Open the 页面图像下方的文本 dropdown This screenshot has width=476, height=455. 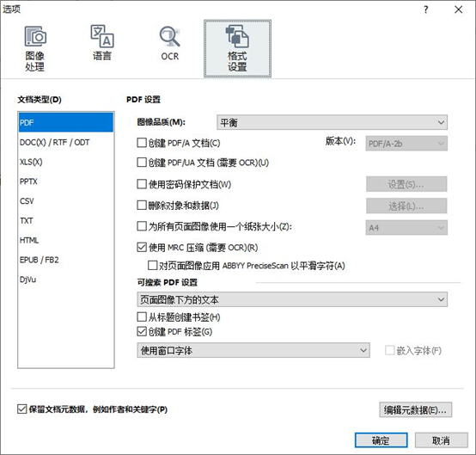pos(292,299)
